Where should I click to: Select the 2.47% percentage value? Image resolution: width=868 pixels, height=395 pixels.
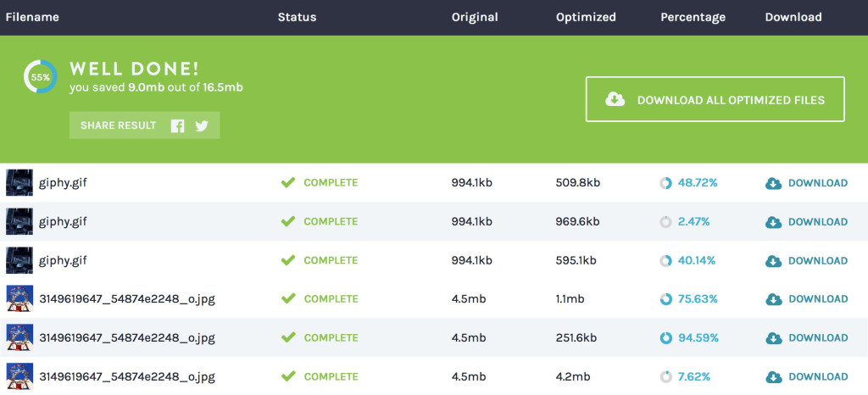(693, 222)
